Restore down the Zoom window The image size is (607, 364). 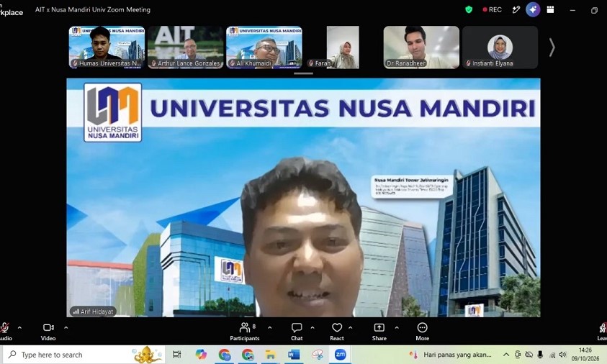click(x=594, y=10)
